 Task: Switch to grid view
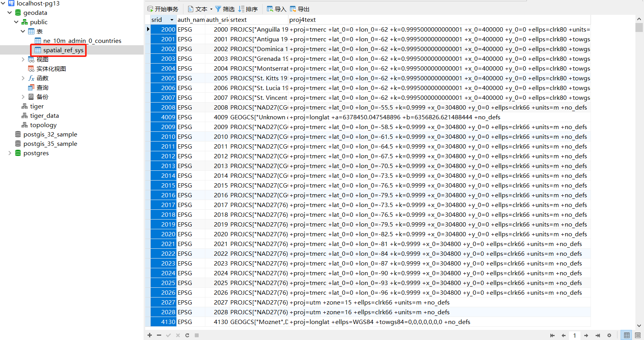coord(627,335)
